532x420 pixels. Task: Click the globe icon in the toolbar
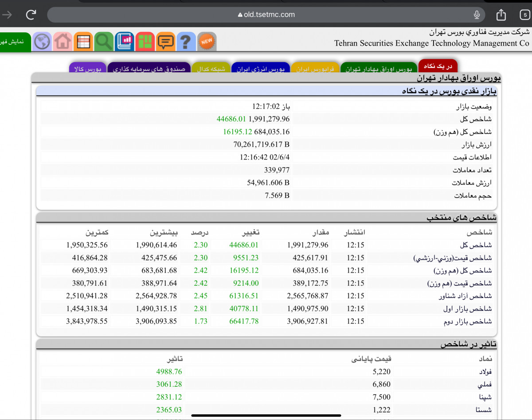(43, 42)
